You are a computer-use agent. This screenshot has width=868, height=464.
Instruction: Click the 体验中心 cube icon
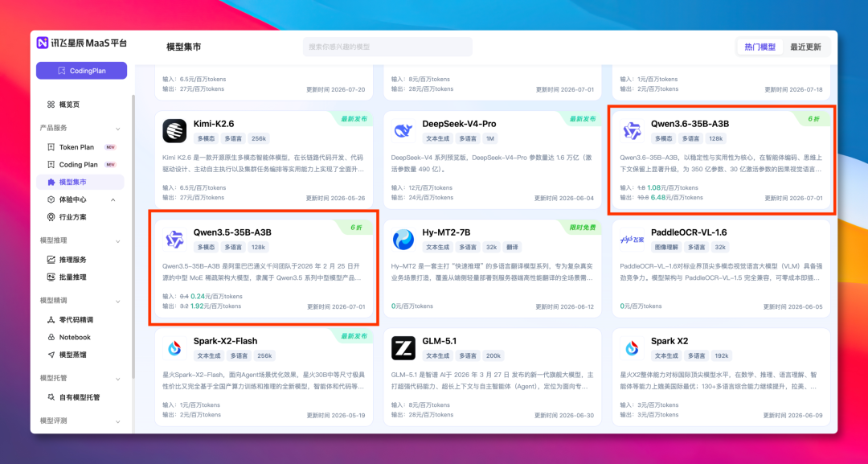tap(51, 199)
